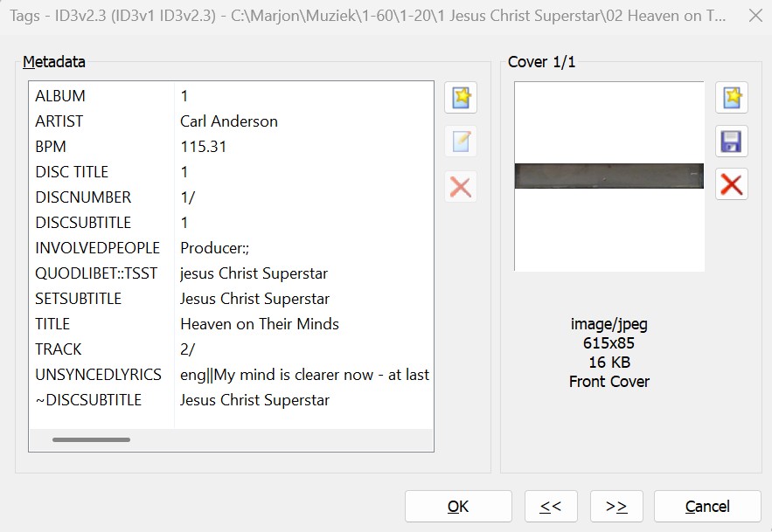Select the TITLE row Heaven on Their Minds
This screenshot has width=772, height=532.
click(x=259, y=324)
